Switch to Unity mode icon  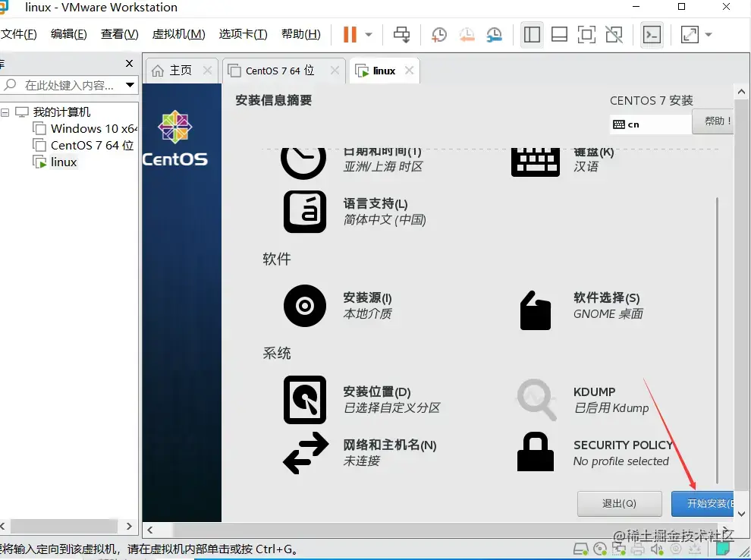click(614, 34)
